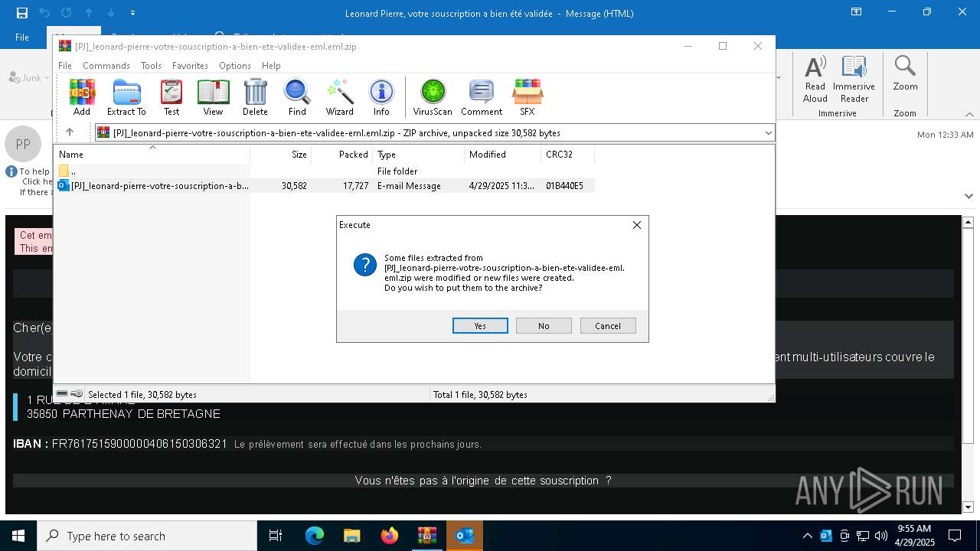980x551 pixels.
Task: Click the Zoom button in Outlook ribbon
Action: (905, 73)
